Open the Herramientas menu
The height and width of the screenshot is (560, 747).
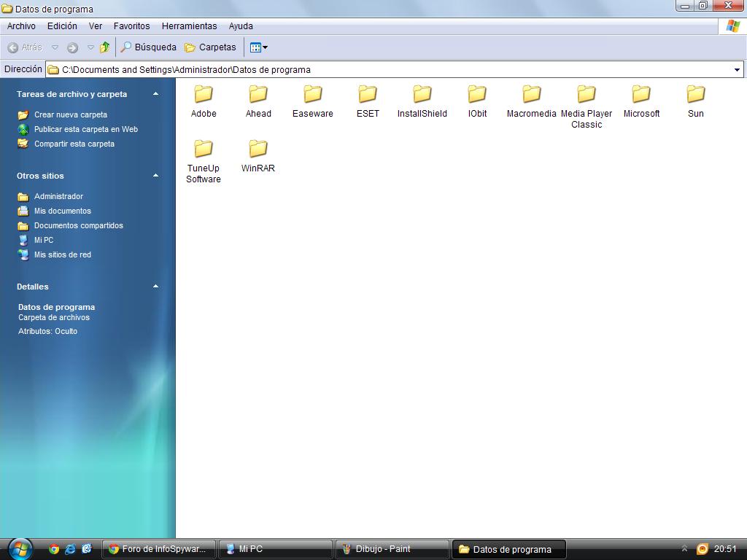[189, 26]
